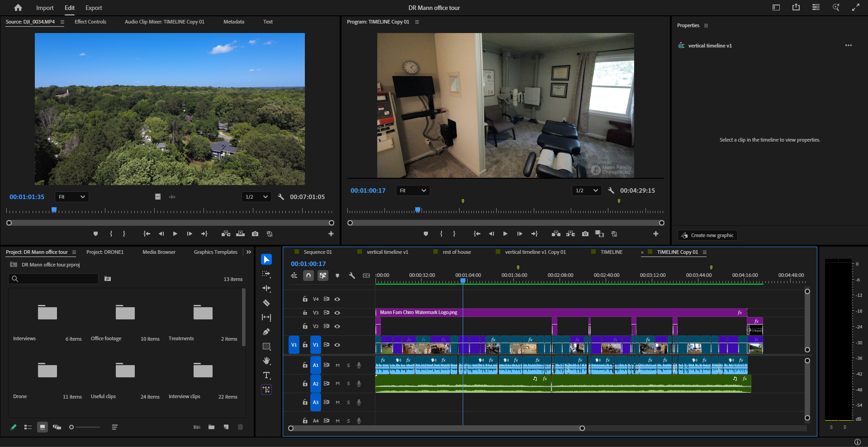The image size is (868, 447).
Task: Click the Project panel search field
Action: tap(53, 279)
